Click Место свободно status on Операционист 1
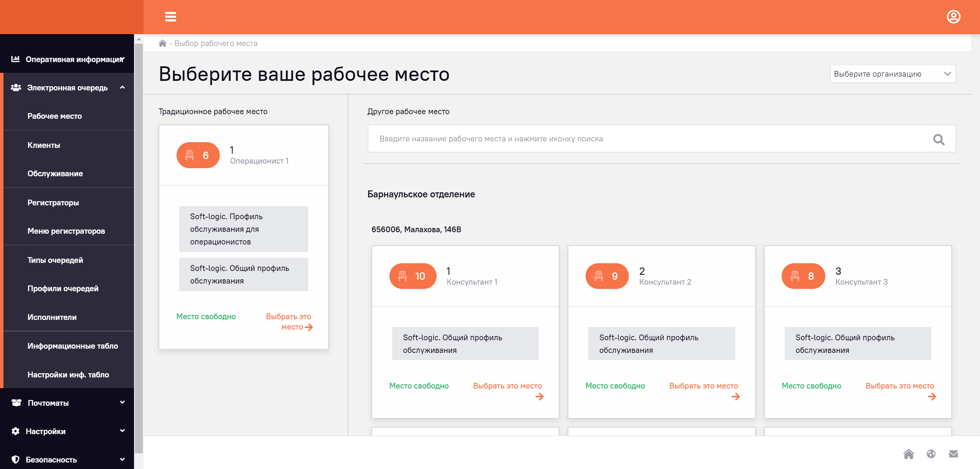This screenshot has height=469, width=980. tap(206, 316)
